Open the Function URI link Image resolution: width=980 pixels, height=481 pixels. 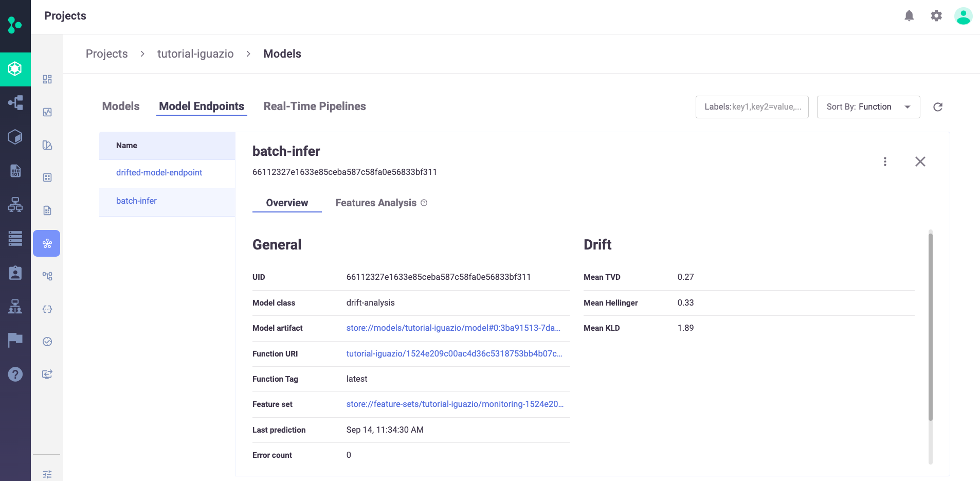[455, 354]
